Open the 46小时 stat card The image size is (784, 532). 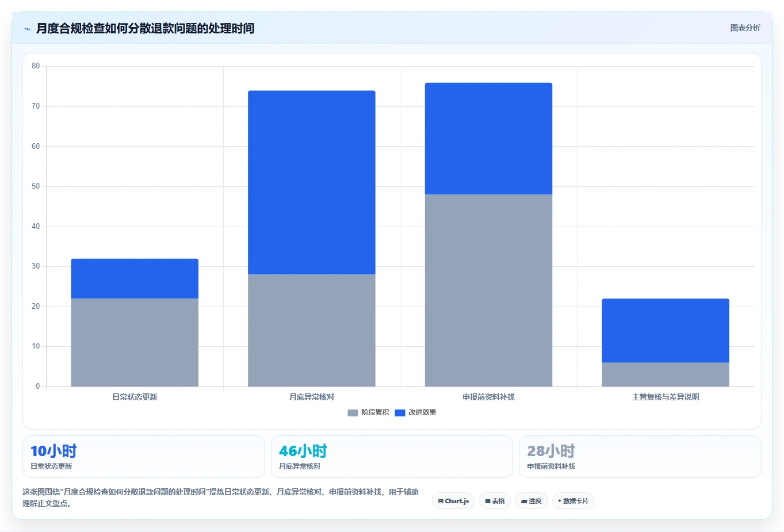pos(392,457)
